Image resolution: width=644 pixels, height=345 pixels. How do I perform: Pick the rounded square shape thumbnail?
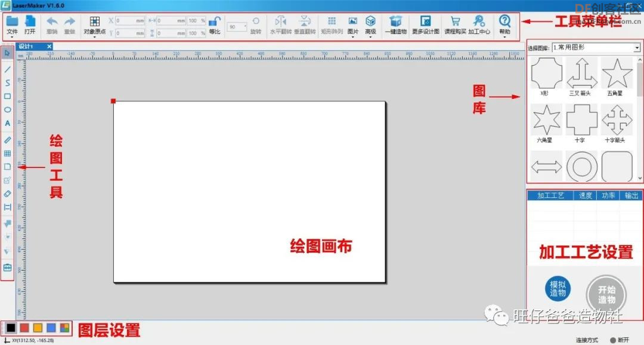click(617, 167)
